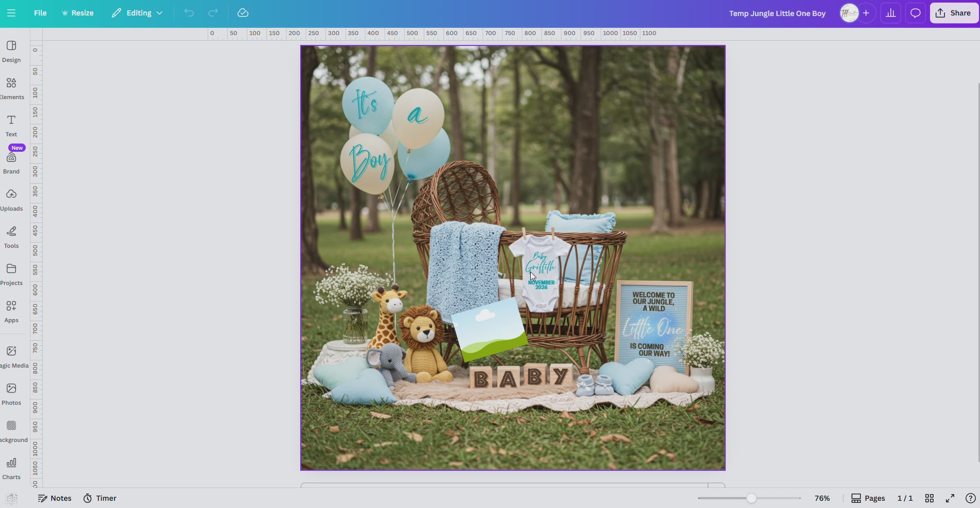Adjust the zoom slider

pos(750,498)
